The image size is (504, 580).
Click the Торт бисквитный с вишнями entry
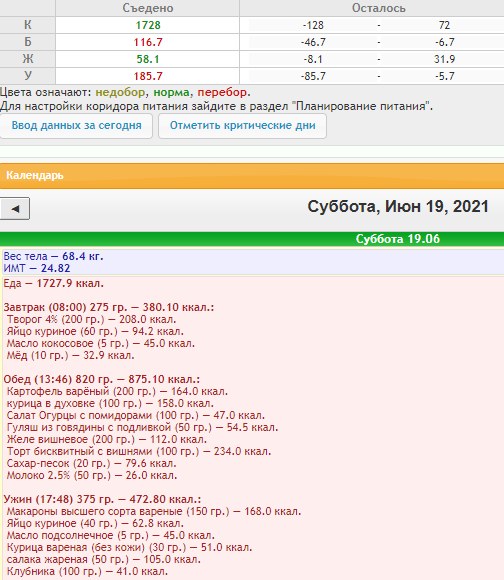coord(139,452)
